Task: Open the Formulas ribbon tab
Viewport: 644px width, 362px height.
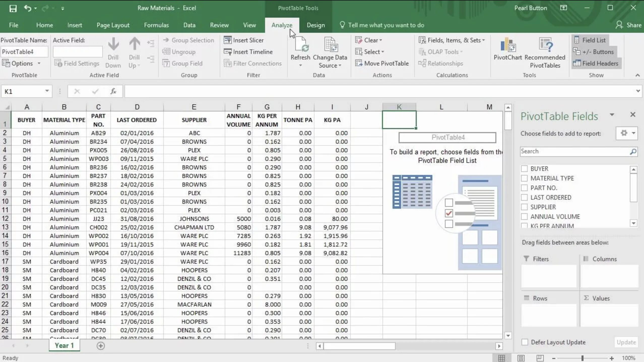Action: click(x=156, y=25)
